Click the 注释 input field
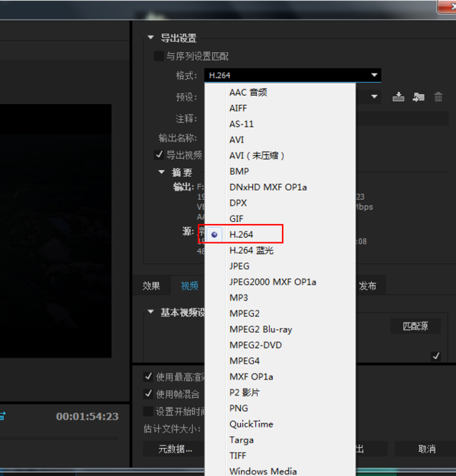Viewport: 456px width, 476px height. pos(402,118)
